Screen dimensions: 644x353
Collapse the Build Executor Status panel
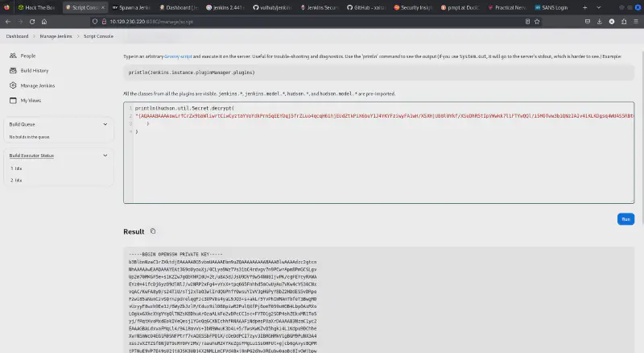coord(106,155)
